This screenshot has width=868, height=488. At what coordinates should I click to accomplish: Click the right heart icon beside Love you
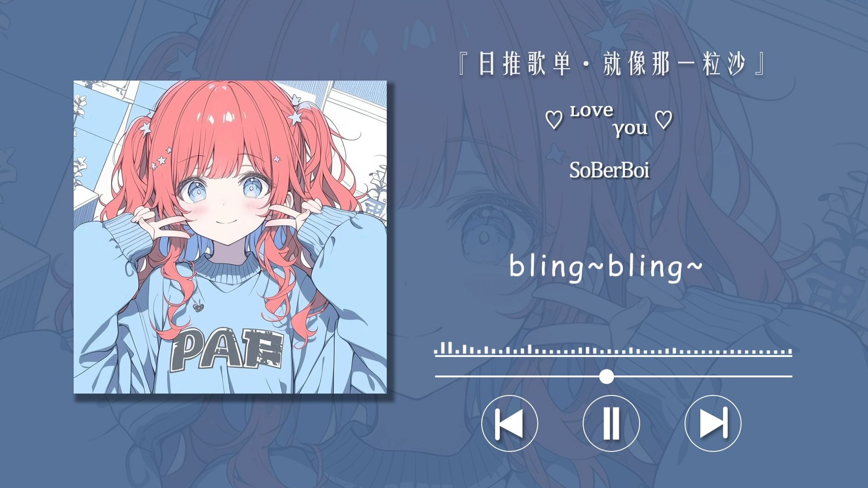[664, 120]
